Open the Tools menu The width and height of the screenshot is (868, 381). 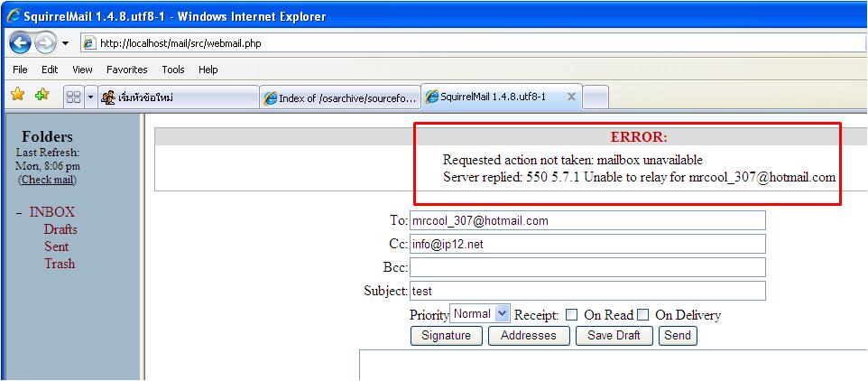click(x=173, y=70)
